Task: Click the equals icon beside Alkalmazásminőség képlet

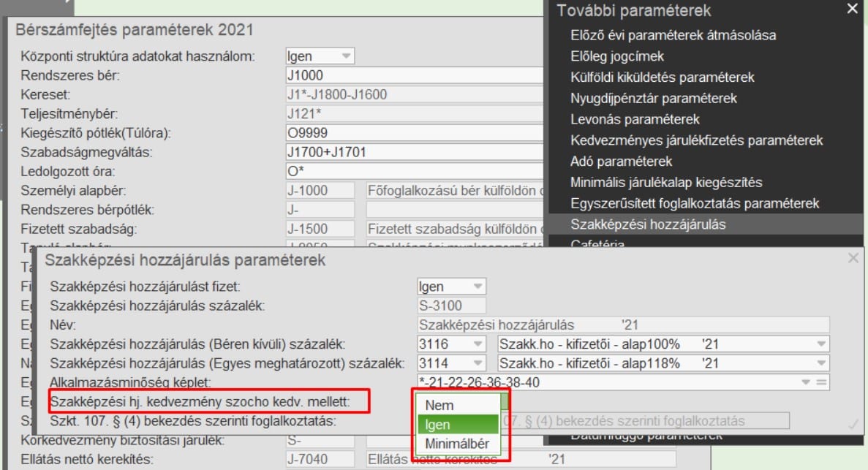Action: (x=821, y=382)
